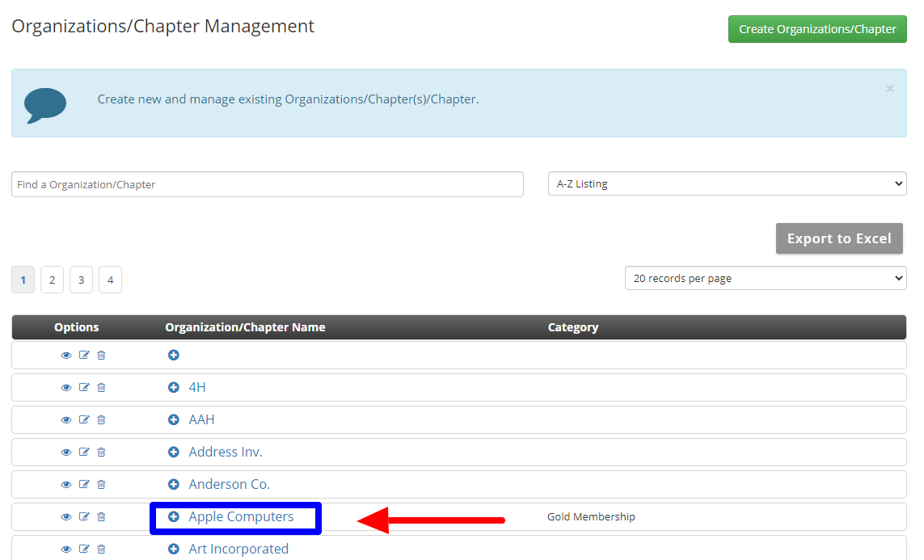Open the Apple Computers link

pyautogui.click(x=241, y=517)
